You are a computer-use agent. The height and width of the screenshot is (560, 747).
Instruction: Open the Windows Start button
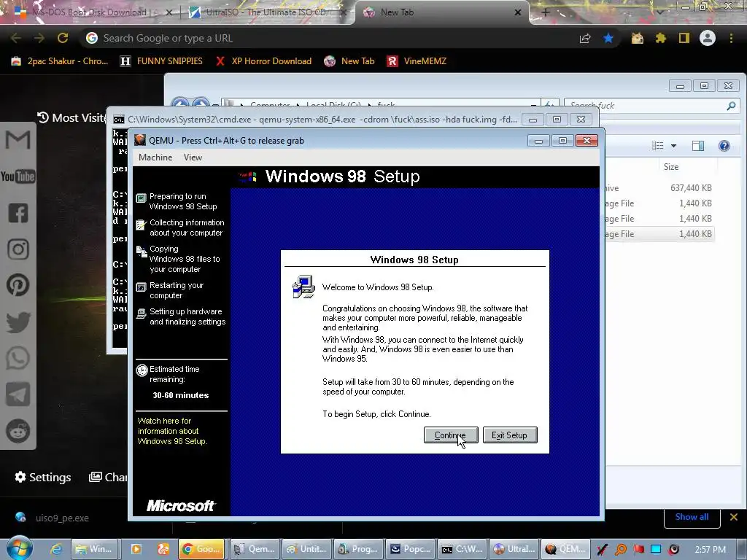[x=19, y=548]
